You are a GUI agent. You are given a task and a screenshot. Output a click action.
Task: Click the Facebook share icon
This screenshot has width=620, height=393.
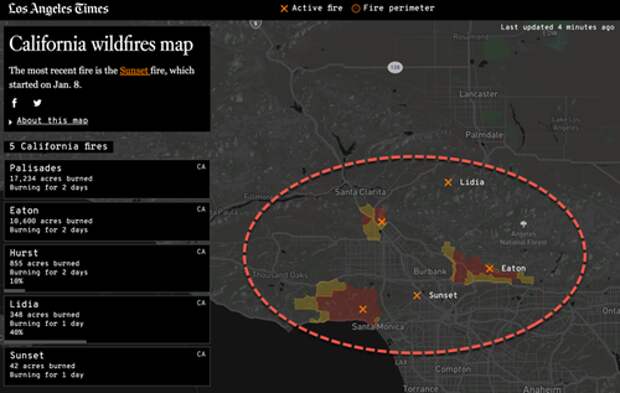point(15,103)
